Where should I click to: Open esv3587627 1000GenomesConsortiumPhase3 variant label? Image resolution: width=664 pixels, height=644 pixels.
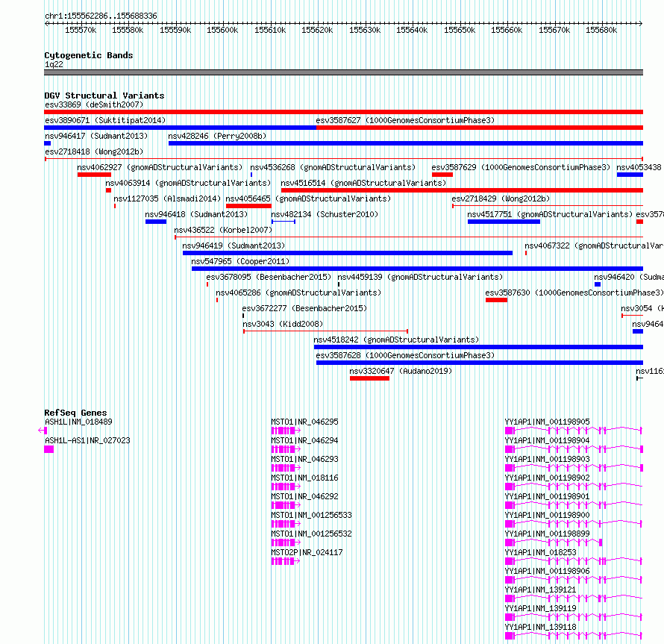pos(405,120)
